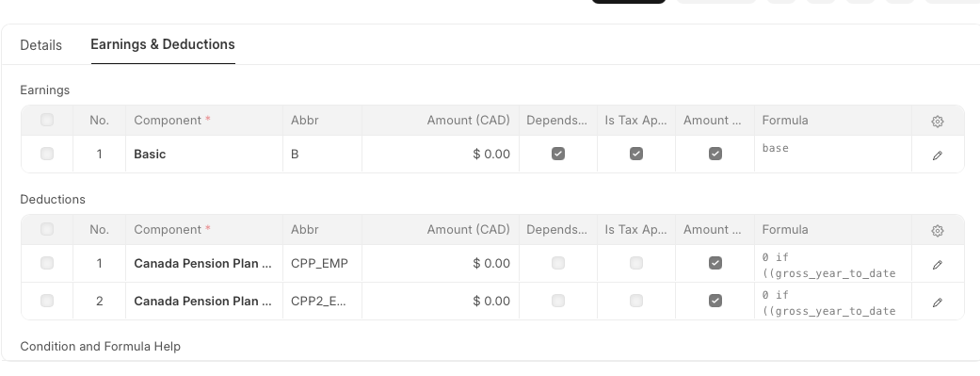Select all rows in Earnings table
The image size is (980, 376).
point(47,120)
